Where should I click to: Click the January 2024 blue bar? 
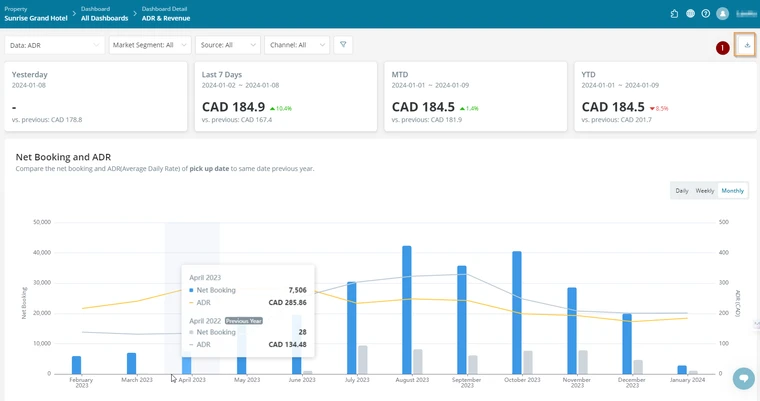click(x=682, y=370)
